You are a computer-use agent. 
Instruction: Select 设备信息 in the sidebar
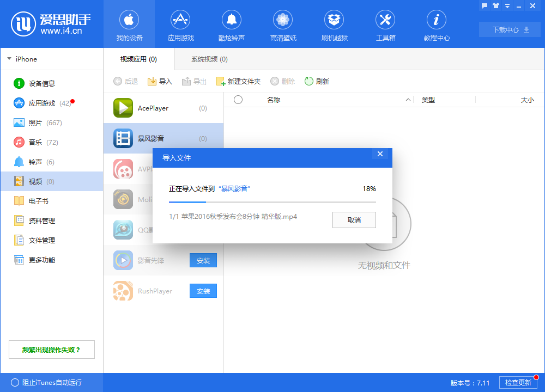(x=52, y=83)
